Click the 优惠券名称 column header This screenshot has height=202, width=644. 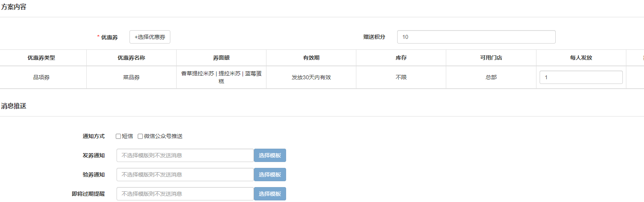[131, 58]
